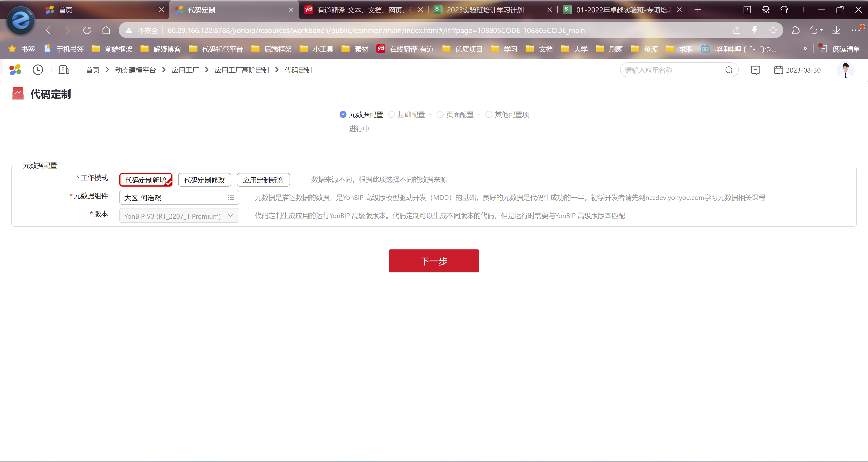This screenshot has height=462, width=868.
Task: Select the 基础配置 step radio
Action: point(392,115)
